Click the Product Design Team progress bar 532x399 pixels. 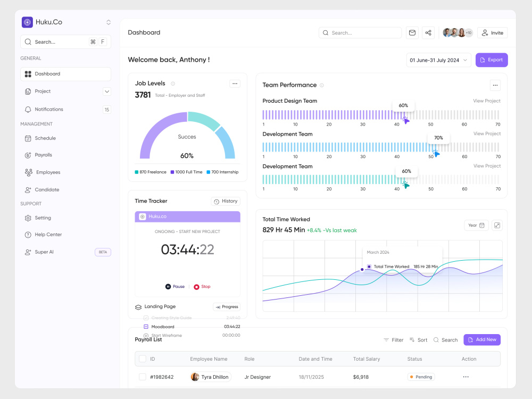[381, 115]
